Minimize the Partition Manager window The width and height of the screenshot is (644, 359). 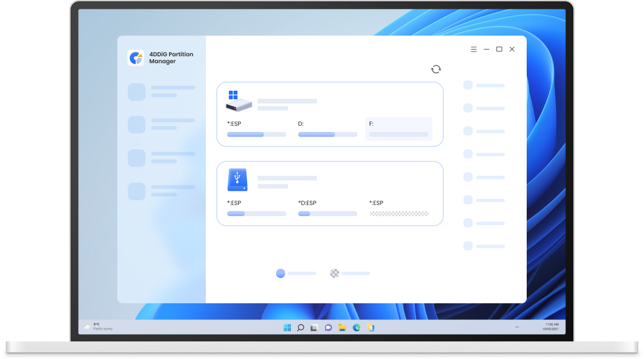pos(486,49)
